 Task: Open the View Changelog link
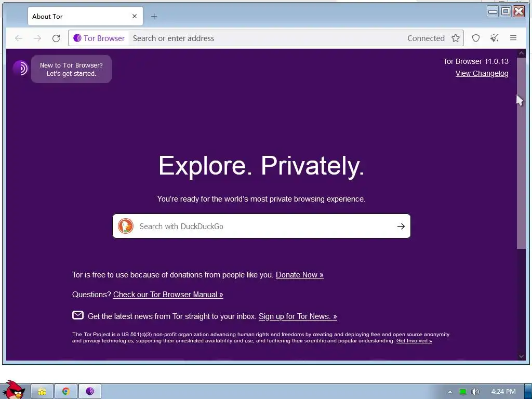(482, 73)
